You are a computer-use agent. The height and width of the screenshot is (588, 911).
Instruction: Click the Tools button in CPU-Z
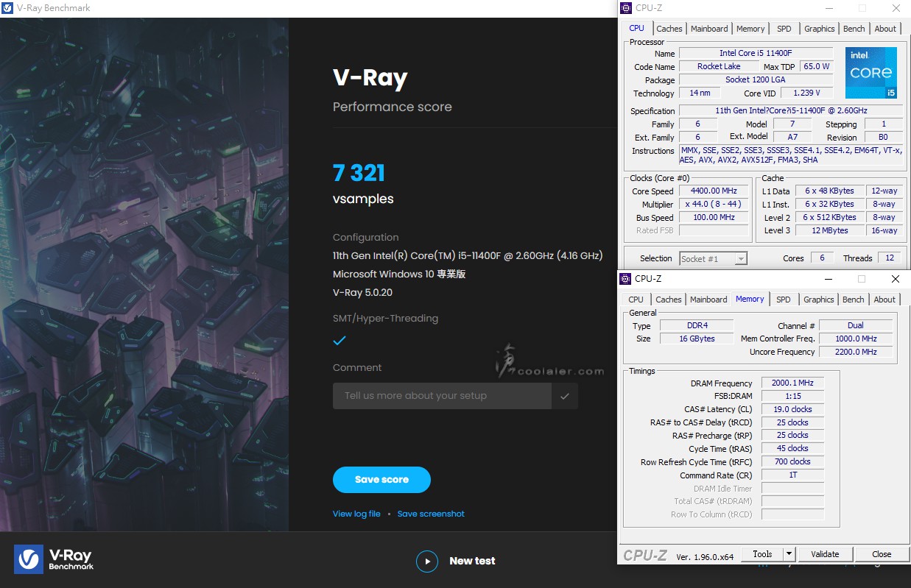pyautogui.click(x=762, y=554)
